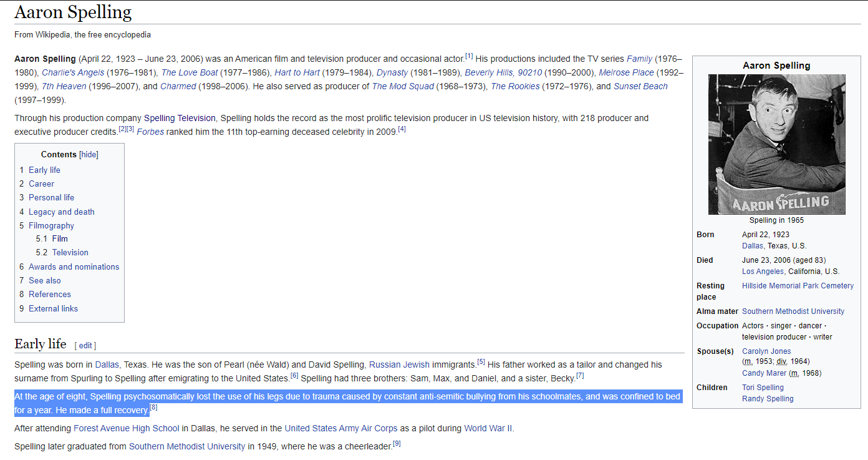The width and height of the screenshot is (868, 460).
Task: Open the Aaron Spelling infobox photo
Action: pos(776,144)
